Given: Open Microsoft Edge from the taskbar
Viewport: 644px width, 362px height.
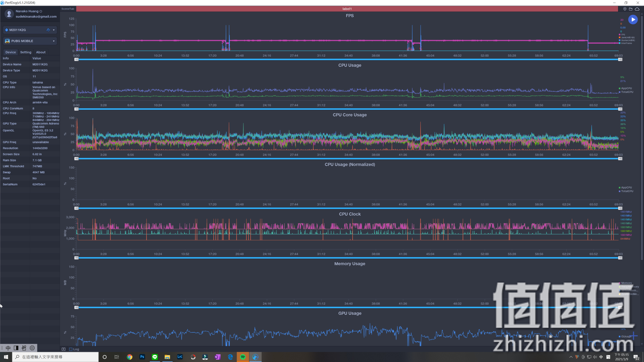Looking at the screenshot, I should [230, 357].
